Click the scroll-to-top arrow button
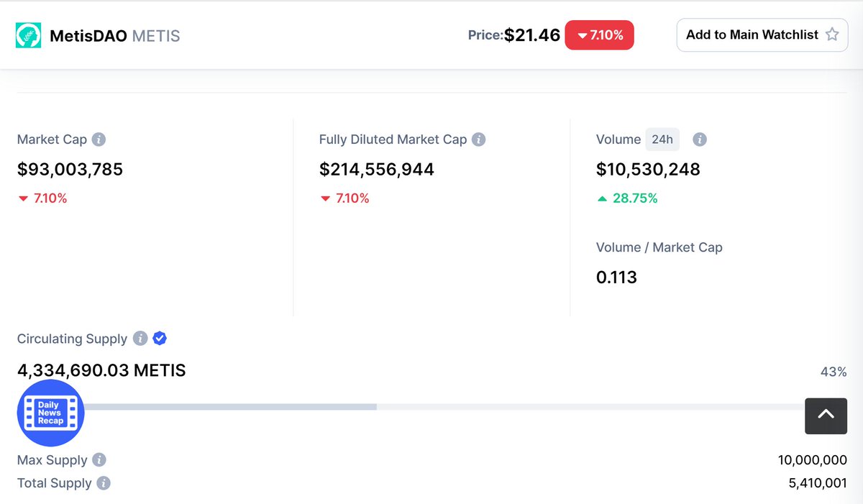This screenshot has width=863, height=504. tap(826, 415)
